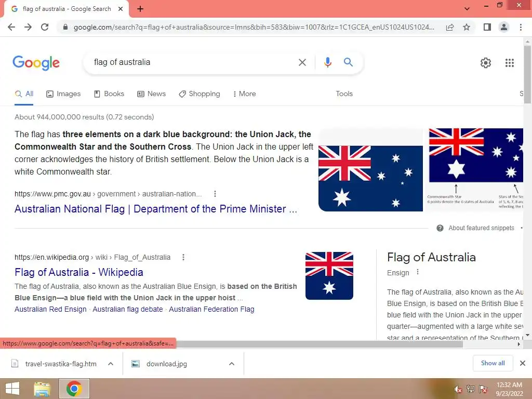532x399 pixels.
Task: Open Australian flag debate sublink
Action: [128, 310]
